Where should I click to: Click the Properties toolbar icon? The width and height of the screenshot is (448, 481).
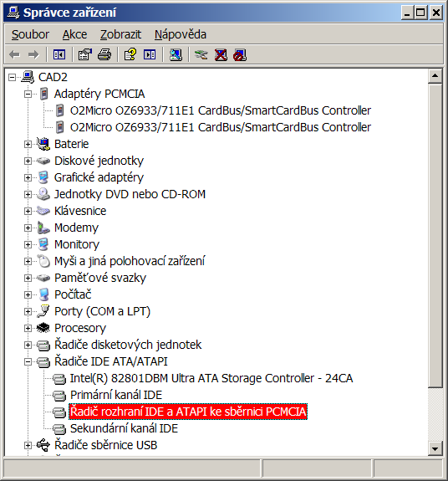pos(85,55)
